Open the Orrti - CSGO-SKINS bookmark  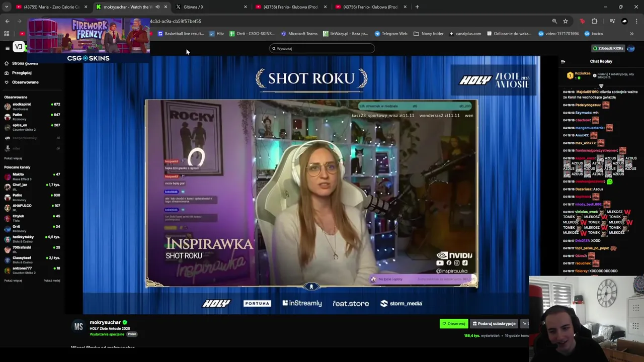(x=252, y=34)
